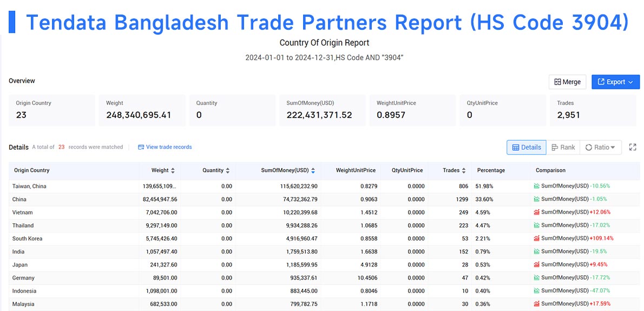This screenshot has width=644, height=311.
Task: Click the Thailand comparison chart icon
Action: [536, 225]
